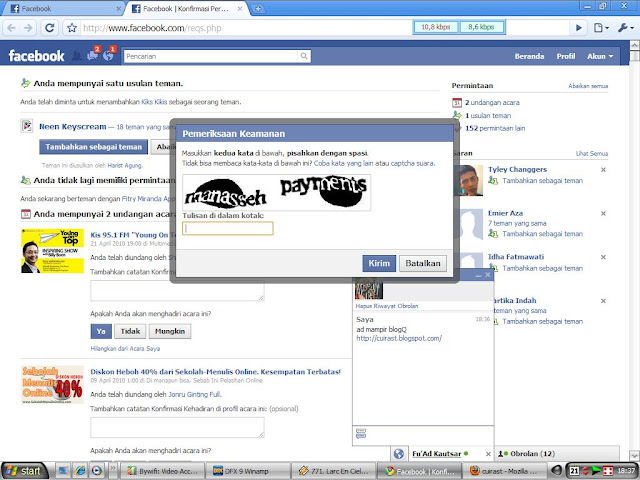Screen dimensions: 640x480
Task: Open the http://cuirast.blogspot.com/ chat link
Action: click(399, 338)
